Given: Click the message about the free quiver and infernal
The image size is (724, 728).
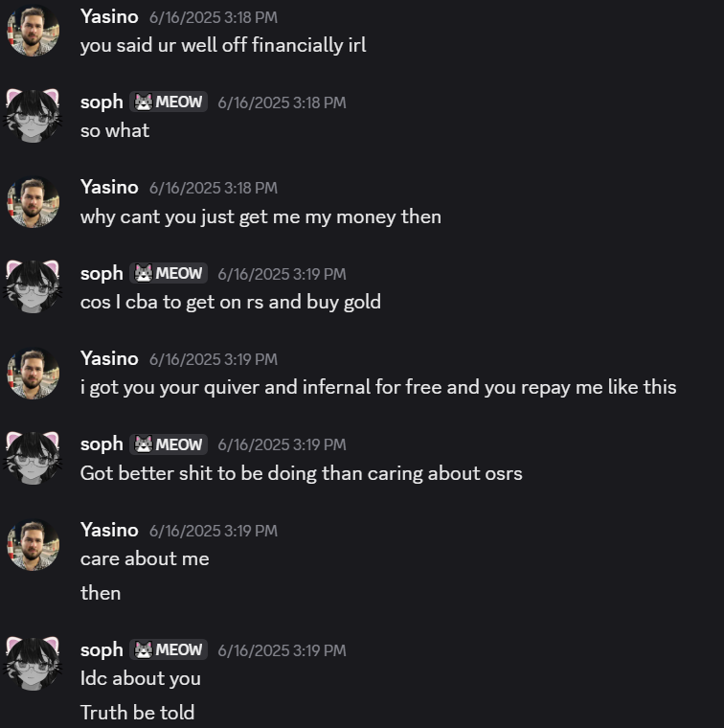Looking at the screenshot, I should (378, 388).
